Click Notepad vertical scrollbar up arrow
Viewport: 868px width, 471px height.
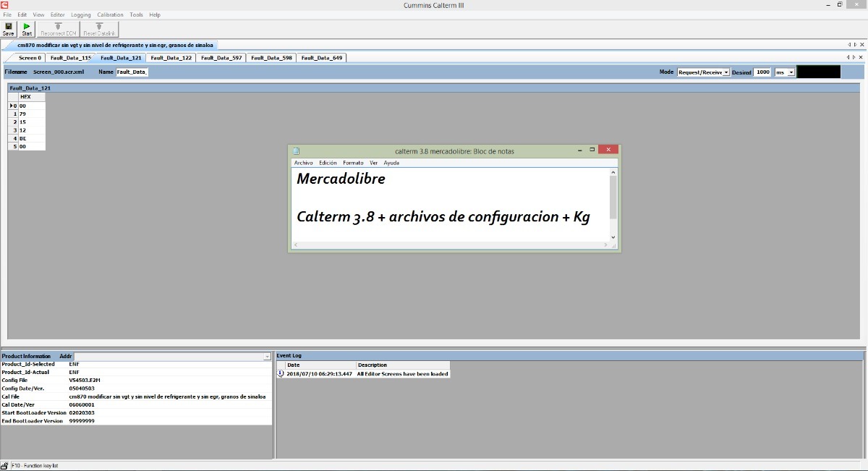pyautogui.click(x=613, y=172)
